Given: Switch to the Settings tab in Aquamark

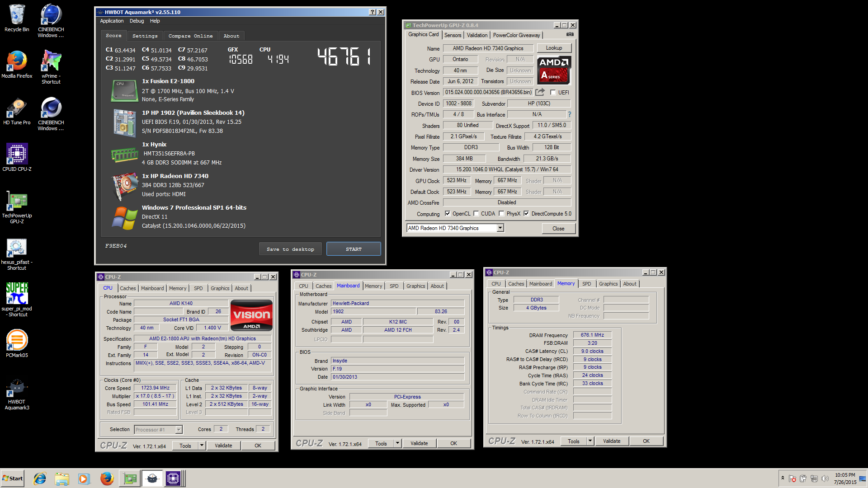Looking at the screenshot, I should point(145,36).
